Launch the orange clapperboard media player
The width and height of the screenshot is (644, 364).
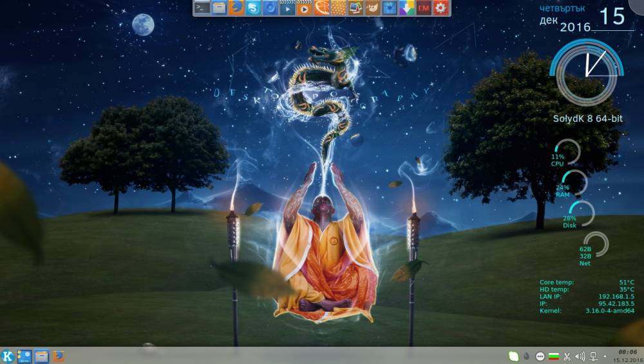point(305,7)
